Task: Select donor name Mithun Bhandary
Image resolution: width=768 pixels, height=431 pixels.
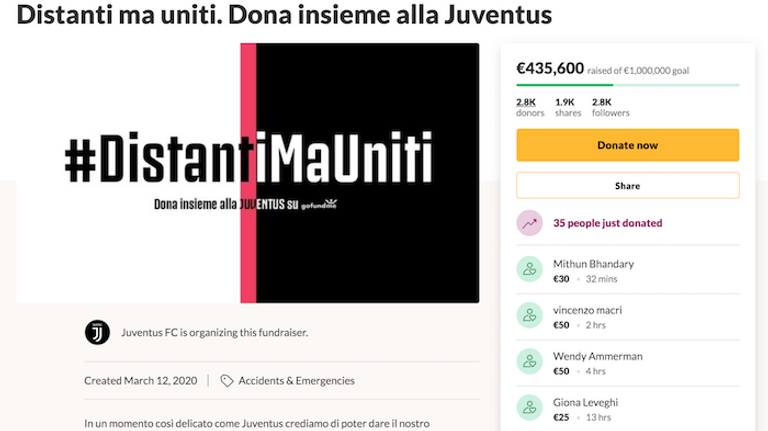Action: [593, 264]
